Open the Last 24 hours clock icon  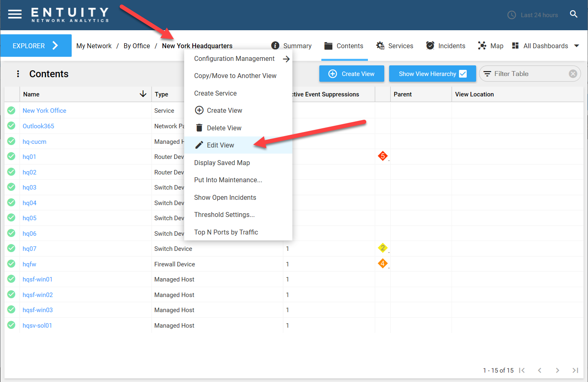tap(512, 15)
